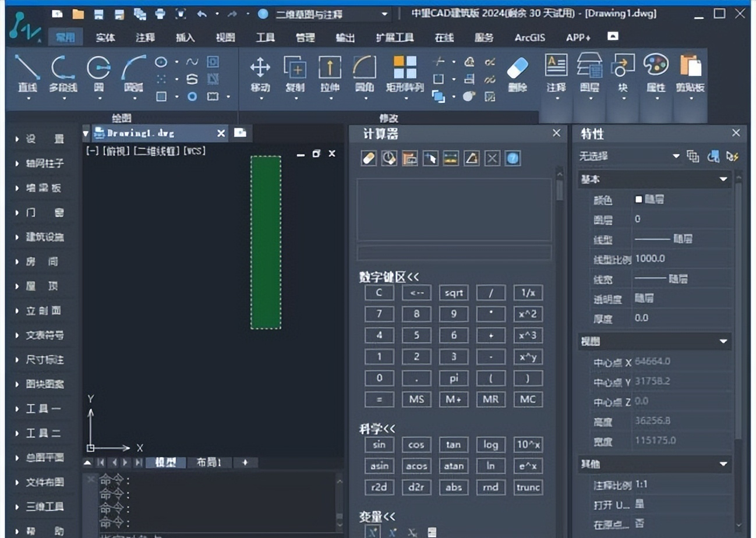Select the 多段线 (Polyline) tool
Image resolution: width=756 pixels, height=538 pixels.
tap(63, 68)
